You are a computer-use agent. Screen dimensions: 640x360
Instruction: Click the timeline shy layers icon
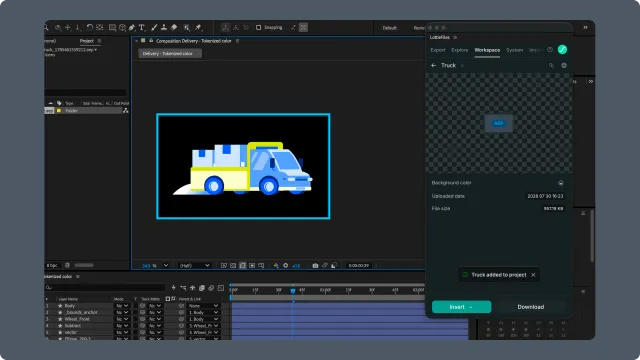(x=192, y=288)
